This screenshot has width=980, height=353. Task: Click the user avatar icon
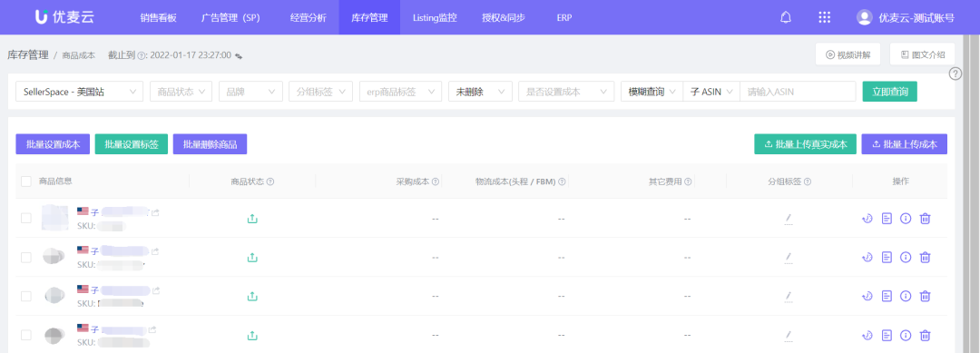point(865,17)
